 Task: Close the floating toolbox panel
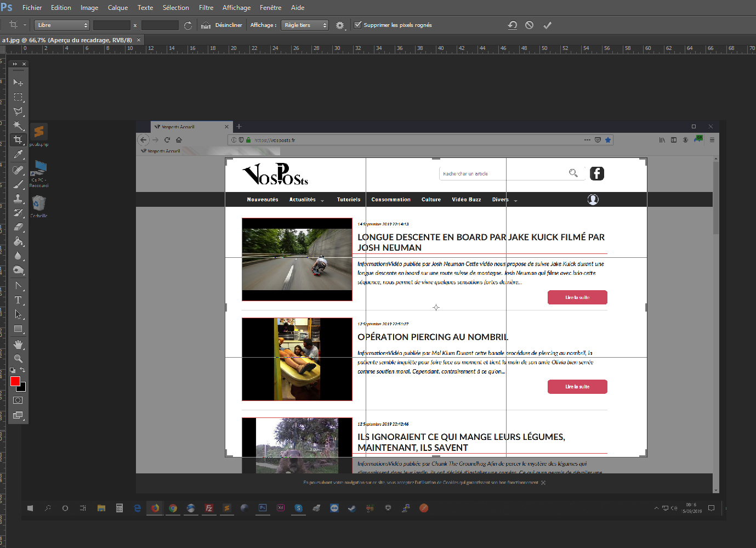pos(24,64)
